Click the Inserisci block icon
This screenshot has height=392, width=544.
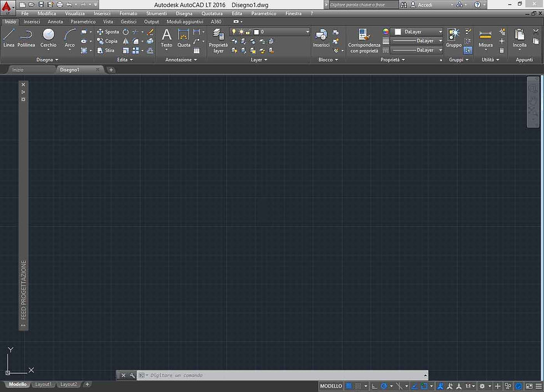tap(321, 38)
